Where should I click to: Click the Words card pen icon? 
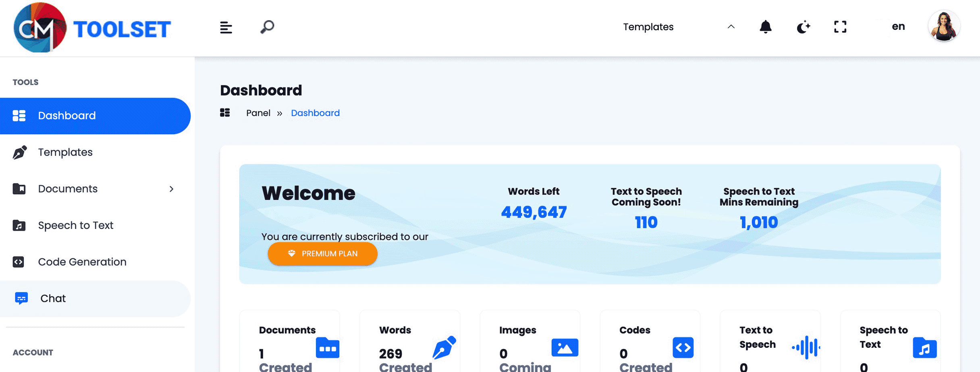(444, 347)
